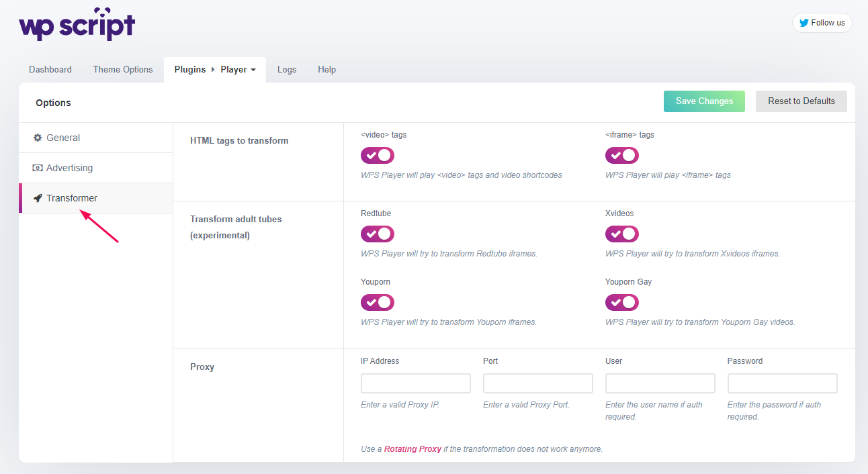Viewport: 868px width, 474px height.
Task: Click the Transformer rocket icon
Action: pos(38,198)
